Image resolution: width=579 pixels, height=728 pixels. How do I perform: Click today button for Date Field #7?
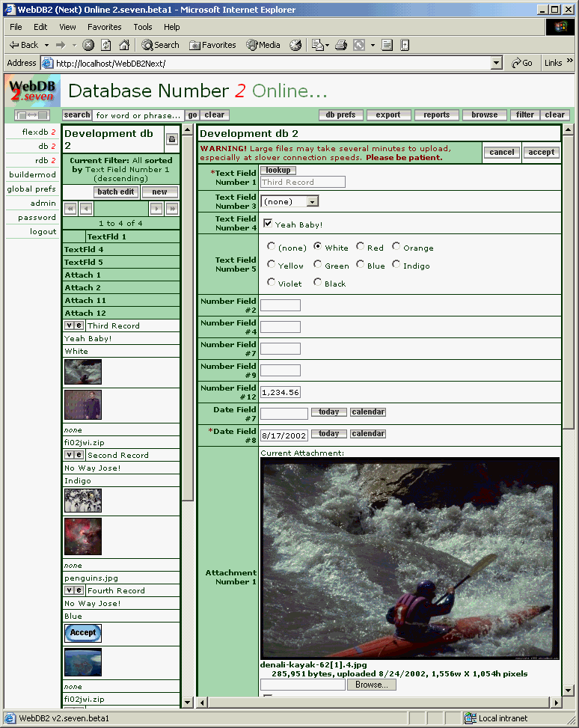[328, 412]
